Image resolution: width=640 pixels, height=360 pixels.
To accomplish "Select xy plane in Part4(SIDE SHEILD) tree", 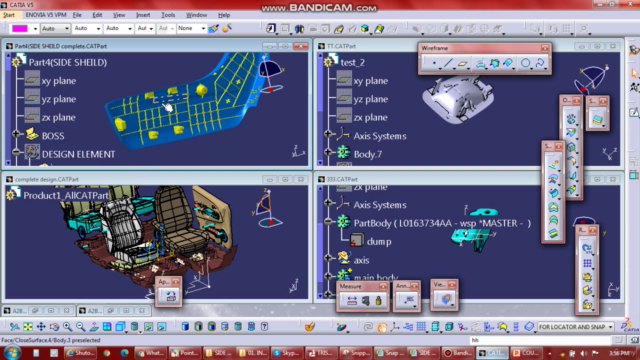I will (x=58, y=81).
